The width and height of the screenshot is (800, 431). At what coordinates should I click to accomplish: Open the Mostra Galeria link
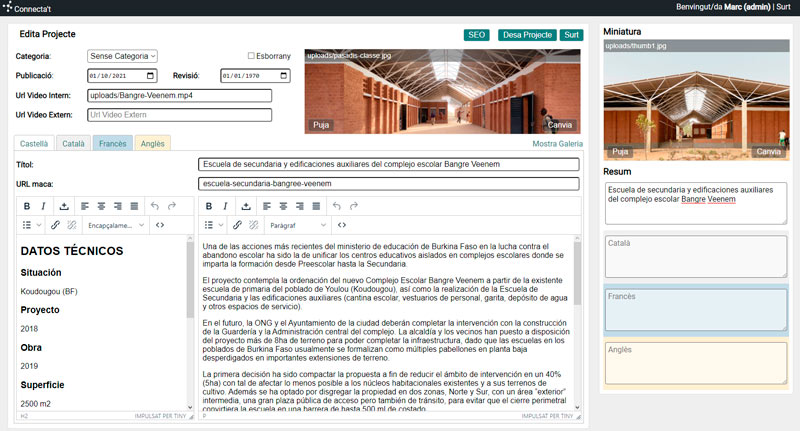557,144
